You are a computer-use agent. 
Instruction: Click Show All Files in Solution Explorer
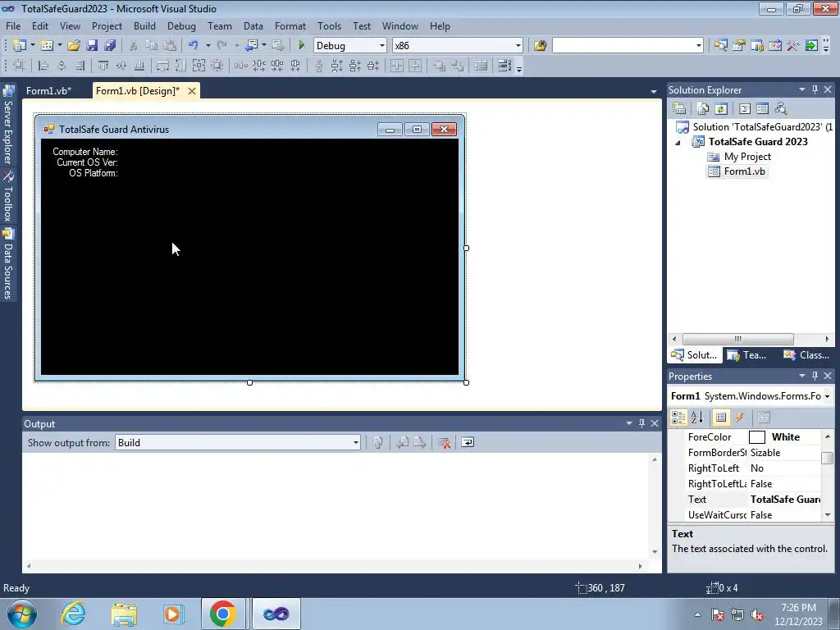[703, 109]
